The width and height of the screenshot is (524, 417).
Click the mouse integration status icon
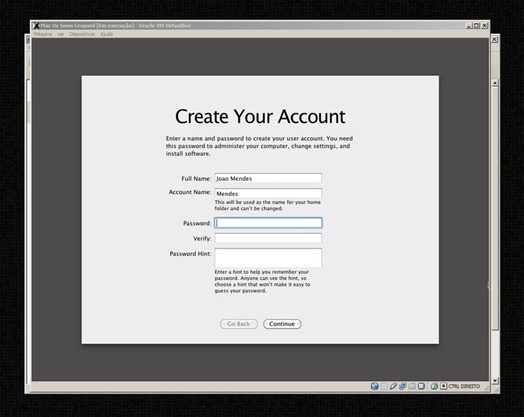point(434,386)
